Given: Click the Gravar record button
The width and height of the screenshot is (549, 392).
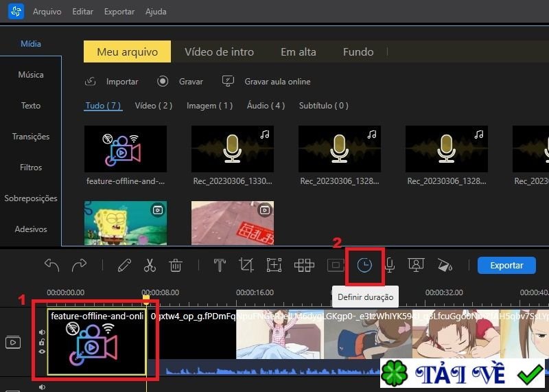Looking at the screenshot, I should pos(180,82).
